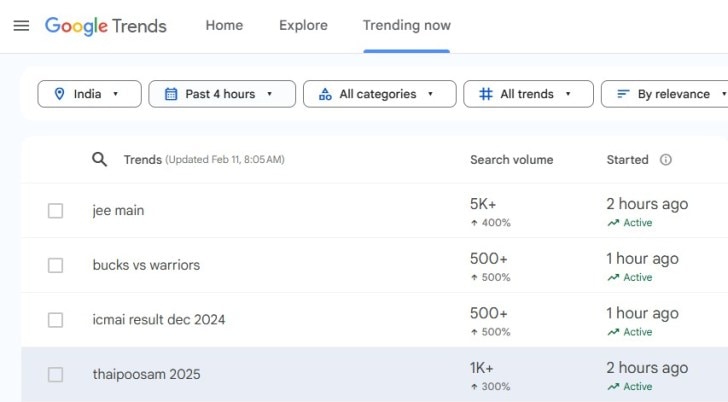Open the jee main trend

(118, 211)
